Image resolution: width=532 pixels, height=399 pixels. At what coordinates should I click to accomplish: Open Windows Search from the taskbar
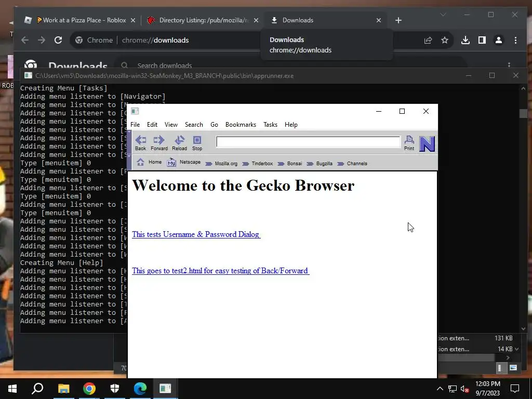[37, 389]
